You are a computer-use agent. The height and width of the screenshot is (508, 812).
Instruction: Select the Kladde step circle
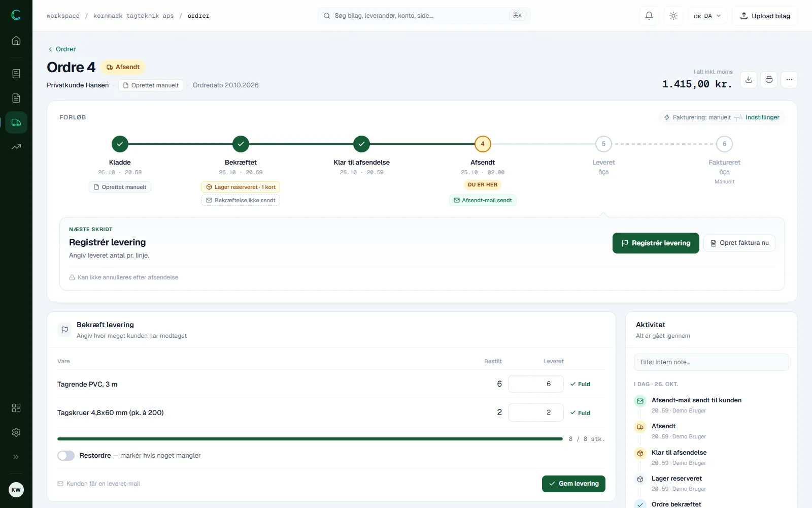coord(120,144)
